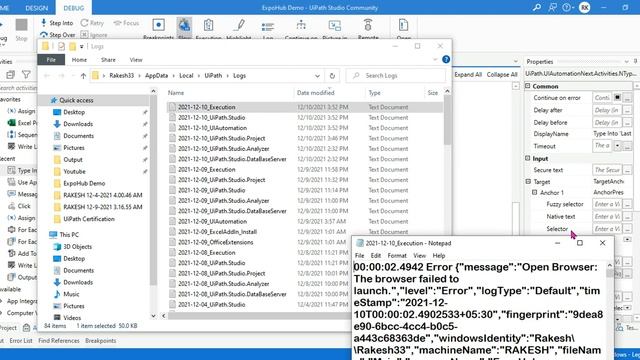Screen dimensions: 640x360
Task: Click the Step Into debug button
Action: tap(57, 23)
